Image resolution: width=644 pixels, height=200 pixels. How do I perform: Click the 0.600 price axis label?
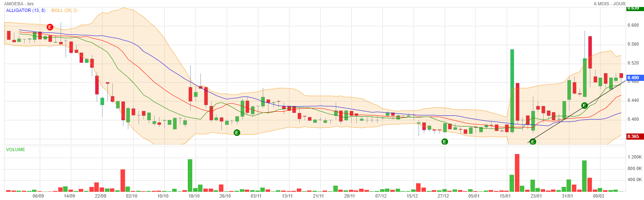click(633, 25)
